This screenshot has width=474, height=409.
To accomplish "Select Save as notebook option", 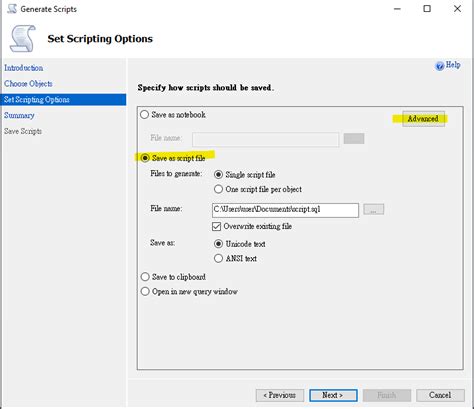I will point(144,115).
